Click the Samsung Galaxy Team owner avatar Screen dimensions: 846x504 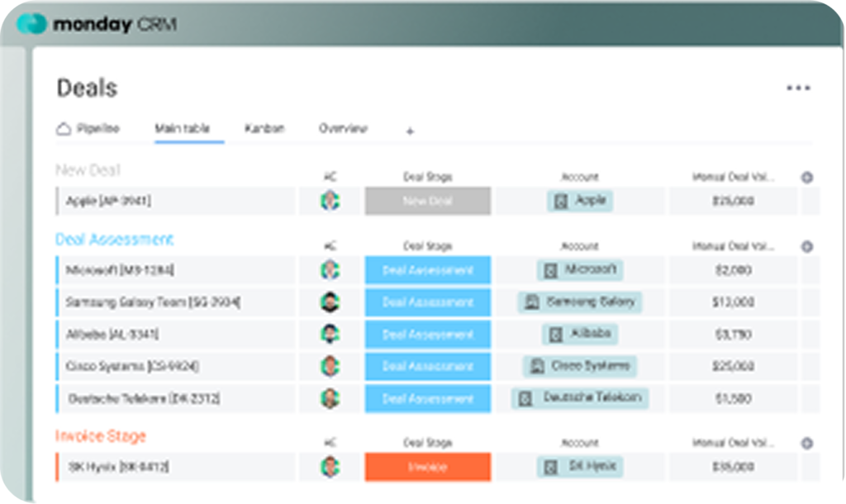[330, 302]
